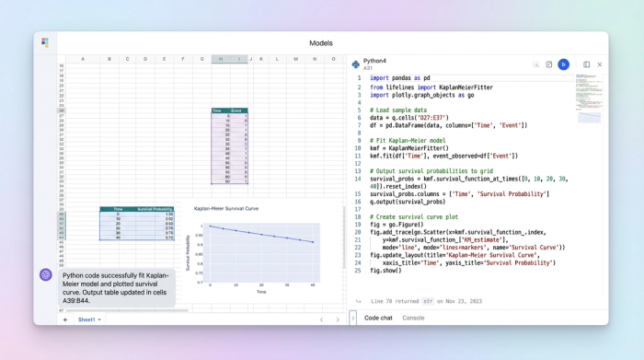Screen dimensions: 644x360
Task: Click the previous sheet arrow
Action: 322,319
